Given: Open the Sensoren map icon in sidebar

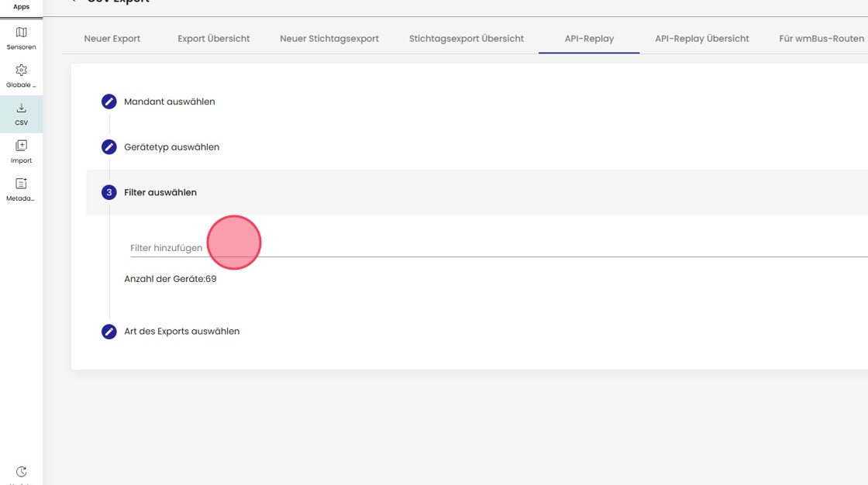Looking at the screenshot, I should [x=21, y=33].
